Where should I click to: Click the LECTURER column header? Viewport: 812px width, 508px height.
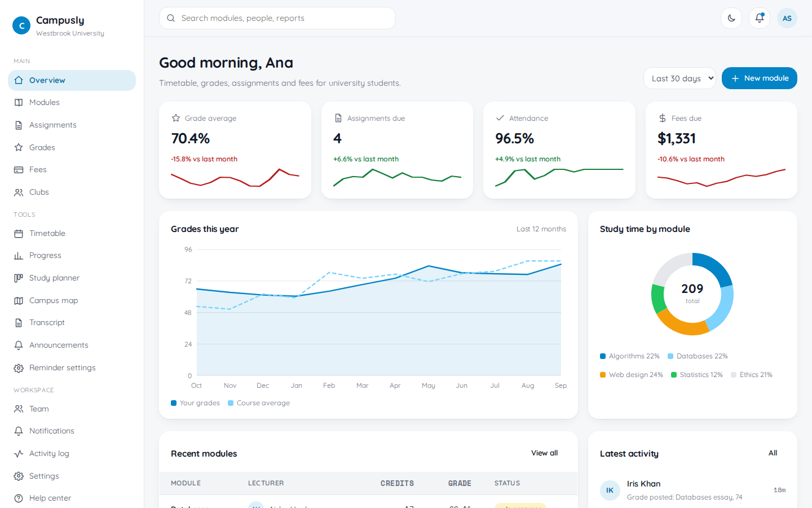(266, 484)
